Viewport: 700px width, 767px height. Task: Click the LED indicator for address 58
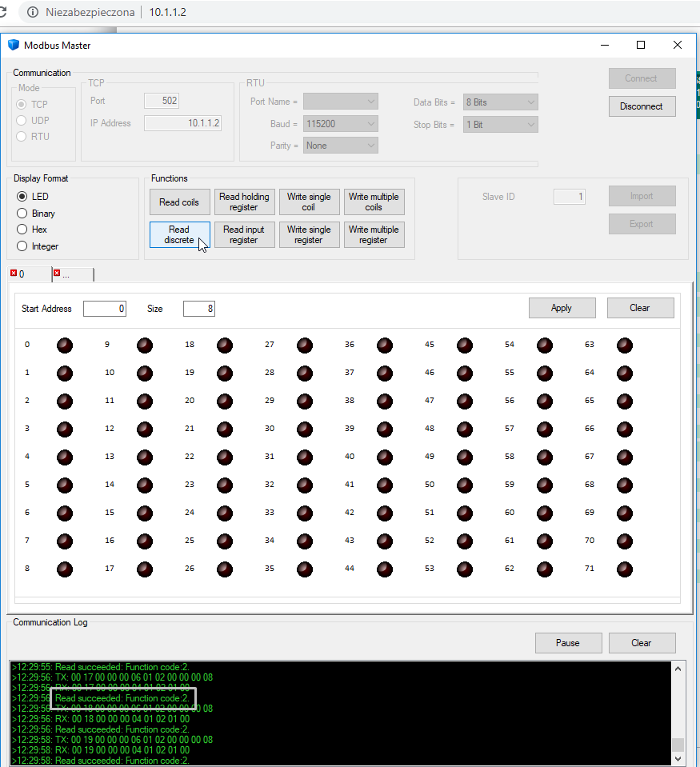click(545, 457)
